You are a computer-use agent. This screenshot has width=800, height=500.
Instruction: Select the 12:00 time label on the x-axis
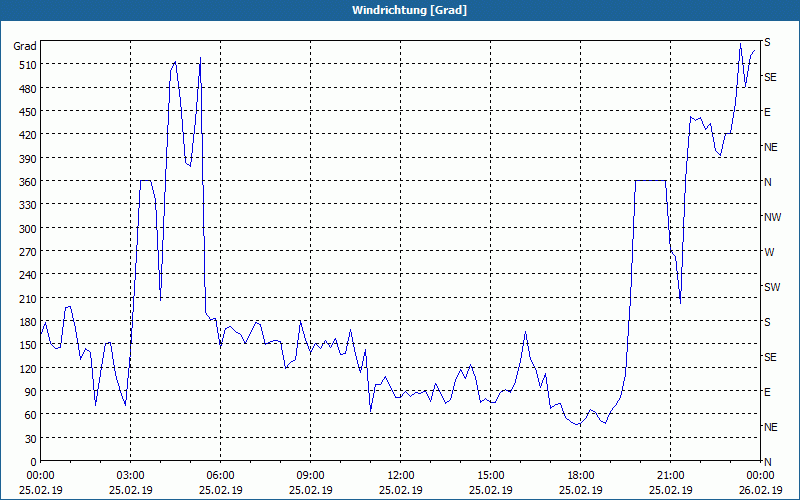tap(401, 476)
